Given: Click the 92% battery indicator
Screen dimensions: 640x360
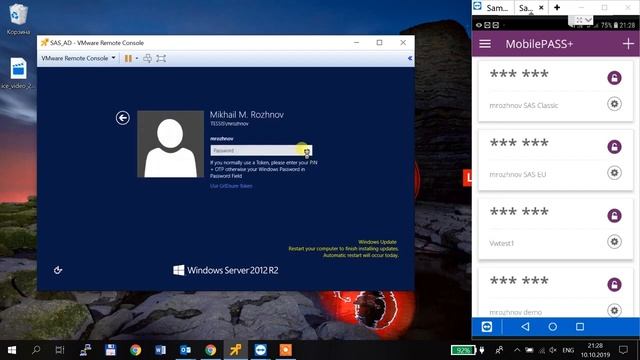Looking at the screenshot, I should point(463,350).
